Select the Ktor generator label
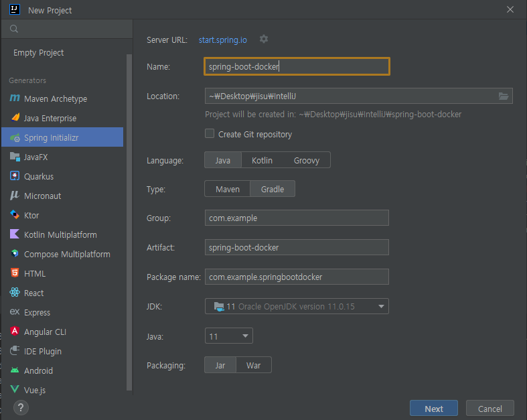 (x=31, y=215)
